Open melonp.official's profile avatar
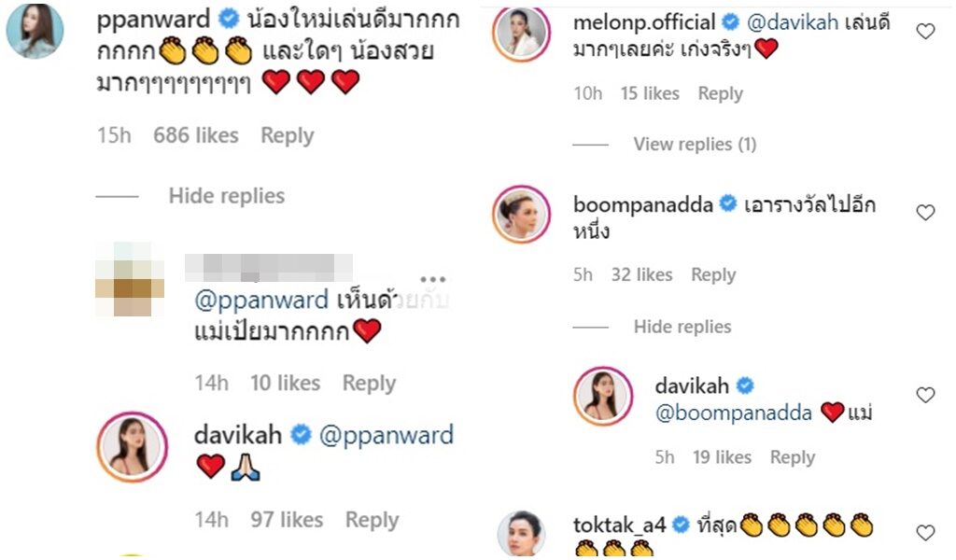The image size is (956, 560). point(521,34)
